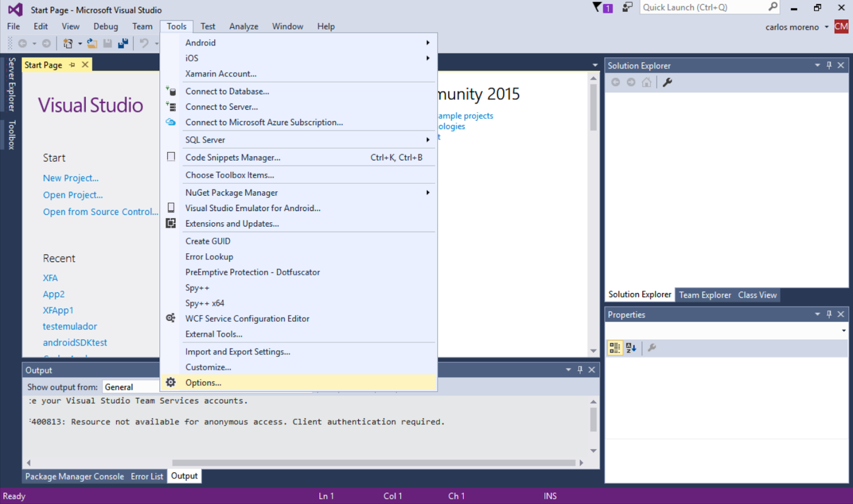Toggle the pin on Start Page tab
The height and width of the screenshot is (504, 853).
(73, 64)
